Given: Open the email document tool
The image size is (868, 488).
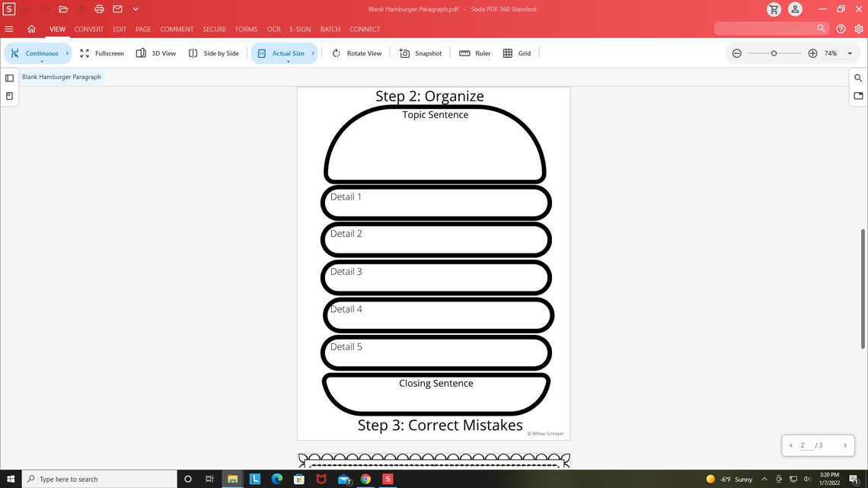Looking at the screenshot, I should coord(117,8).
